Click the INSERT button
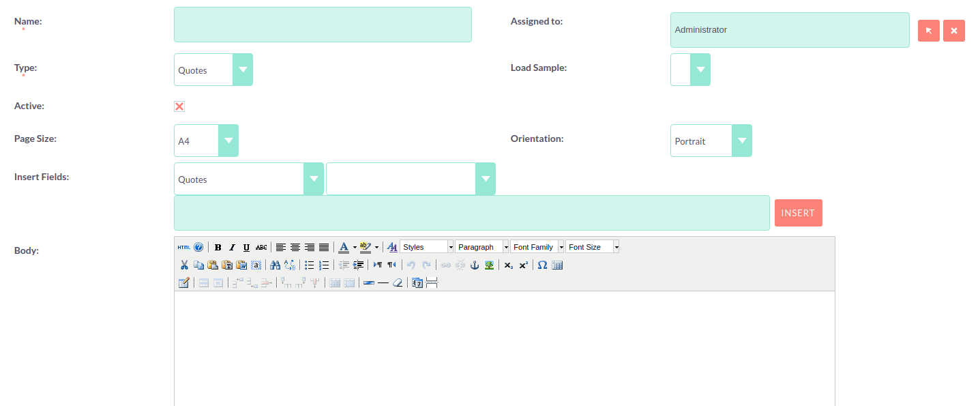This screenshot has height=406, width=980. 798,212
